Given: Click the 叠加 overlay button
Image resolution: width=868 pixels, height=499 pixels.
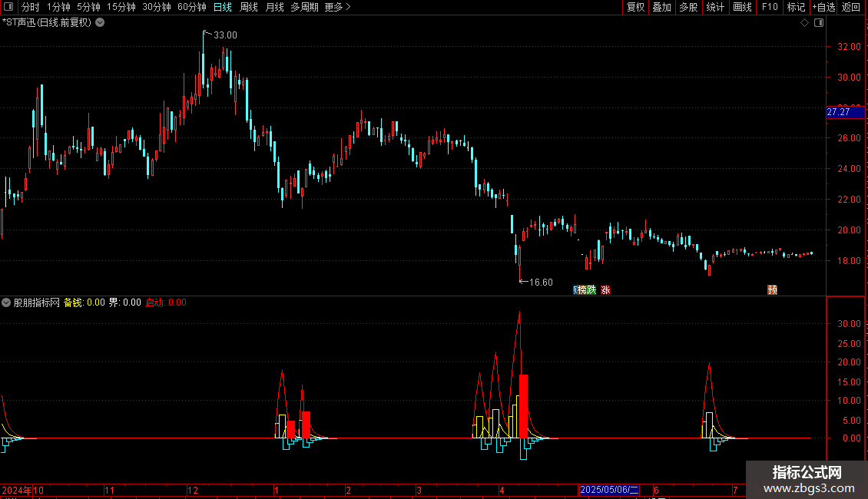Looking at the screenshot, I should coord(662,7).
